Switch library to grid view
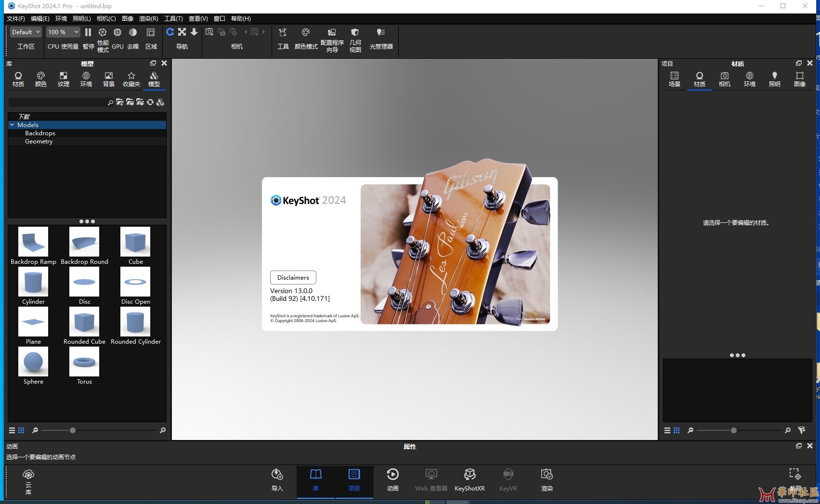This screenshot has height=504, width=820. pyautogui.click(x=21, y=430)
